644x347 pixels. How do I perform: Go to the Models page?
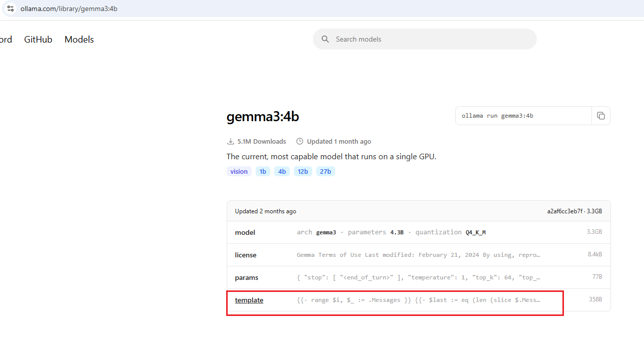[79, 40]
